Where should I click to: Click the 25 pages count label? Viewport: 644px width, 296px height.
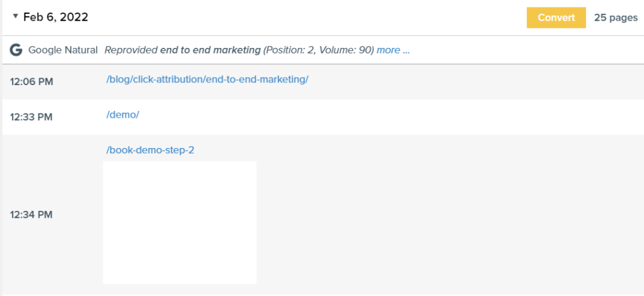click(616, 18)
